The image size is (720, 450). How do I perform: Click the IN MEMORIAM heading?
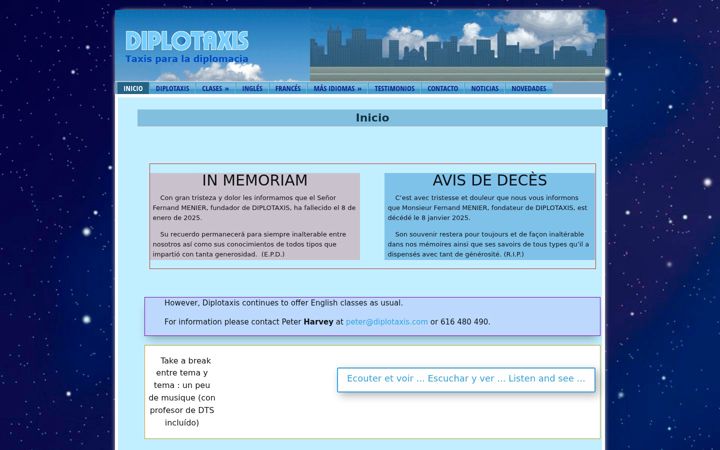pos(255,180)
